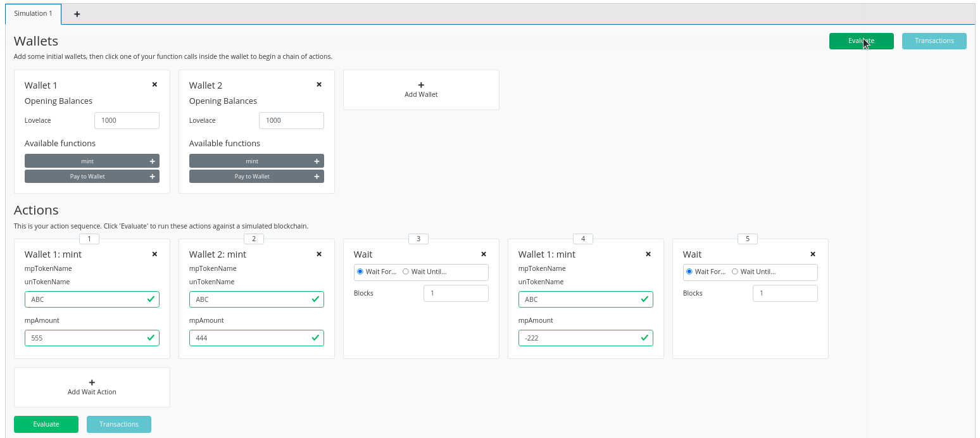The width and height of the screenshot is (980, 438).
Task: Click the Add Wallet plus card
Action: [421, 90]
